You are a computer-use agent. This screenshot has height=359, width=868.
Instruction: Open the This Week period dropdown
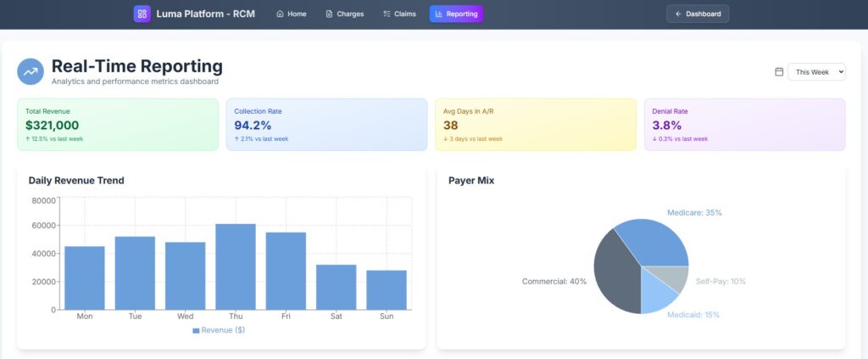tap(816, 72)
